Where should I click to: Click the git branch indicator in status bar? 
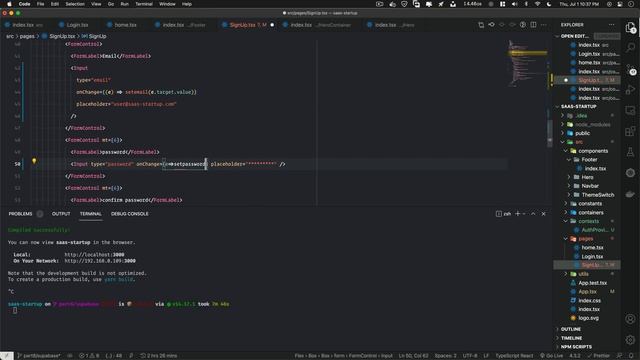(x=39, y=356)
